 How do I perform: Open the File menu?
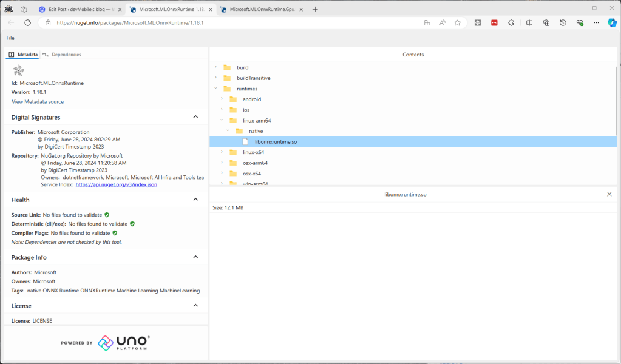[x=10, y=38]
